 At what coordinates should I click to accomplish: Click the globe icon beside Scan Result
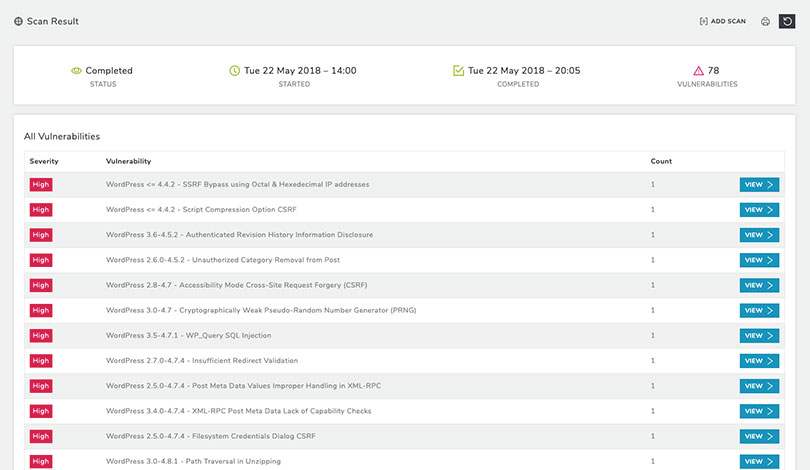point(19,21)
